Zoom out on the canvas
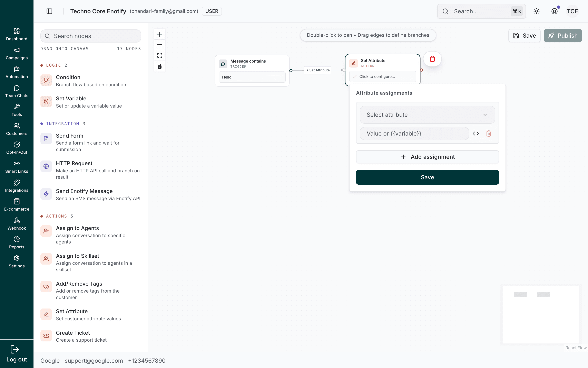The image size is (588, 368). tap(160, 45)
